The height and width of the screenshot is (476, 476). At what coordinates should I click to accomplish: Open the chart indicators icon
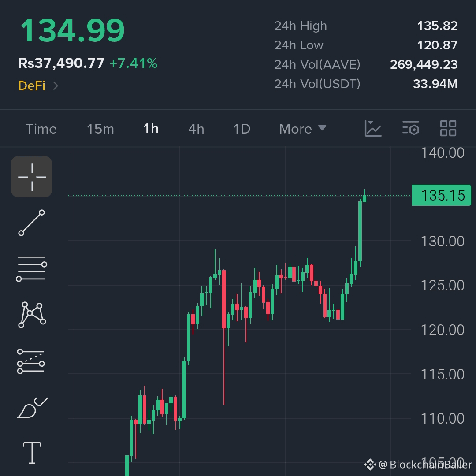(373, 128)
